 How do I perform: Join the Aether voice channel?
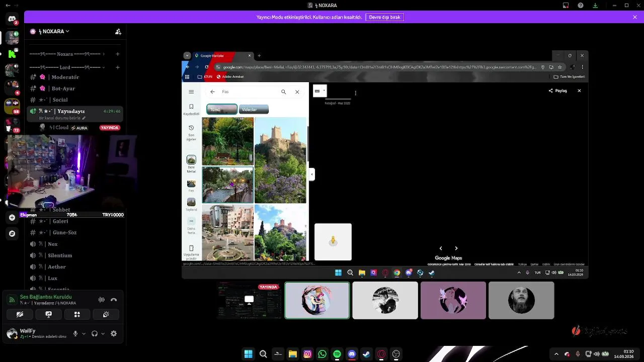[75, 267]
